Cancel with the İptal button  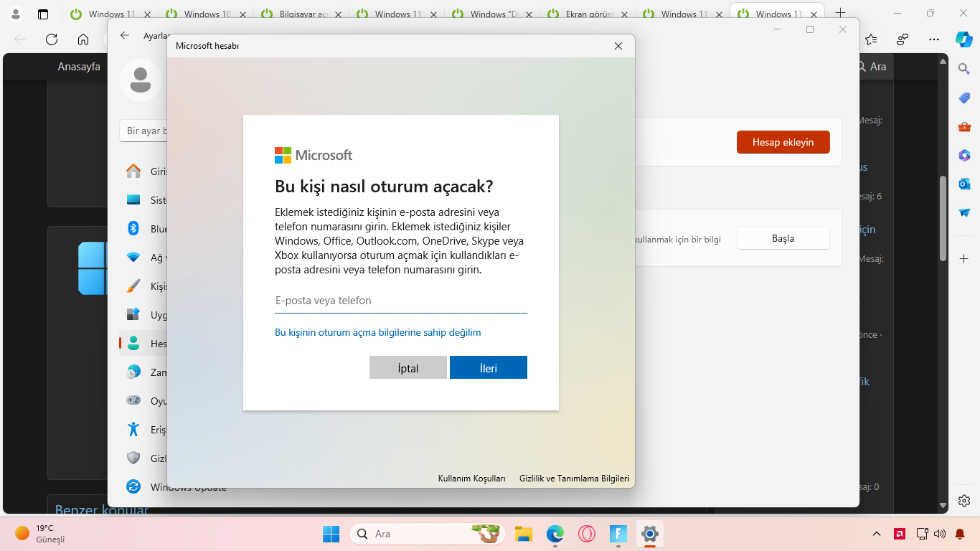click(408, 367)
